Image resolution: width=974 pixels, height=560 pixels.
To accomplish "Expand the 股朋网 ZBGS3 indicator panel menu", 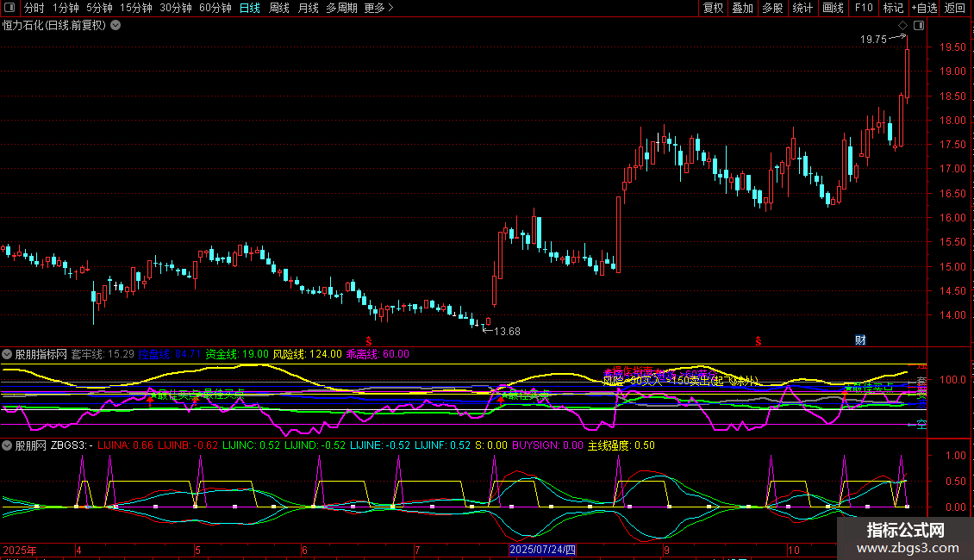I will [x=7, y=445].
